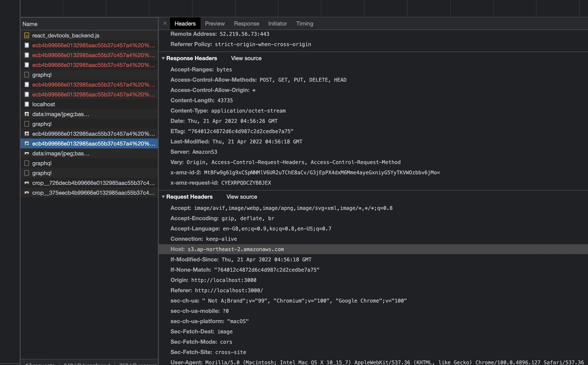Click the first data:image/jpeg request icon
Image resolution: width=588 pixels, height=365 pixels.
click(x=26, y=114)
